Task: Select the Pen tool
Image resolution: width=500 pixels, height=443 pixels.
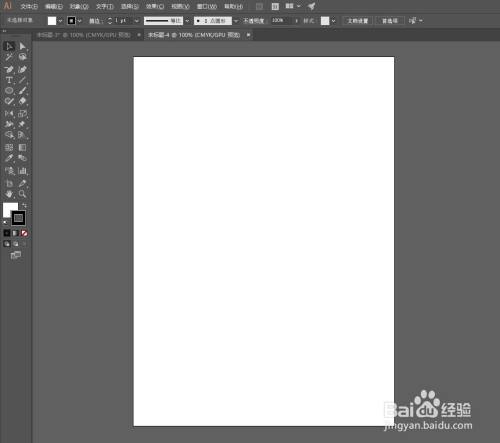Action: [9, 69]
